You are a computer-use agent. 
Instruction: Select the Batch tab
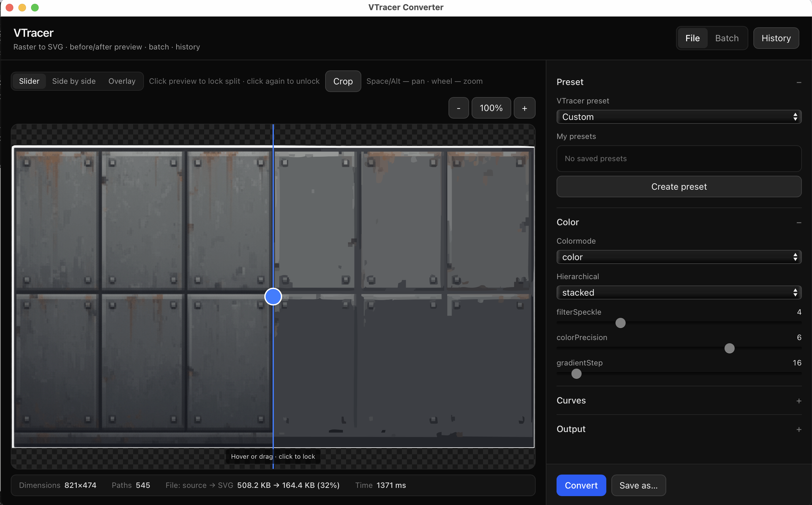727,38
